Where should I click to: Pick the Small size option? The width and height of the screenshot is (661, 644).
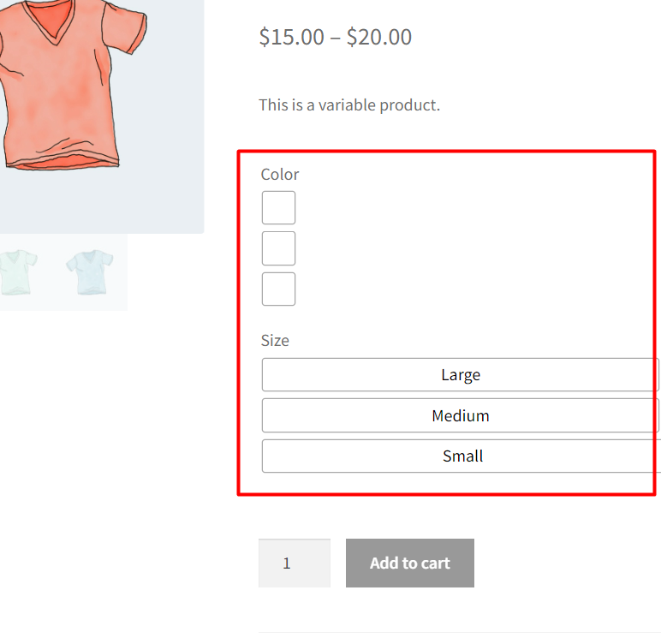click(462, 456)
